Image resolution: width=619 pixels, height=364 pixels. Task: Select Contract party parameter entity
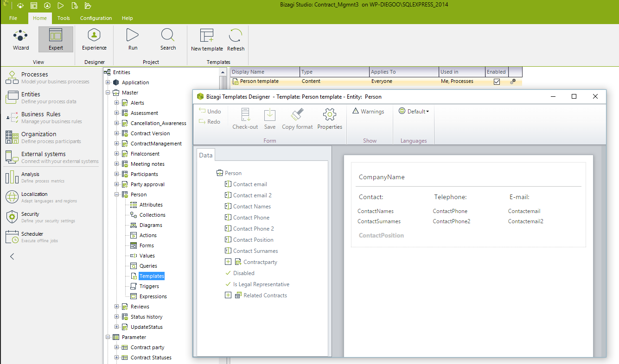[x=147, y=347]
